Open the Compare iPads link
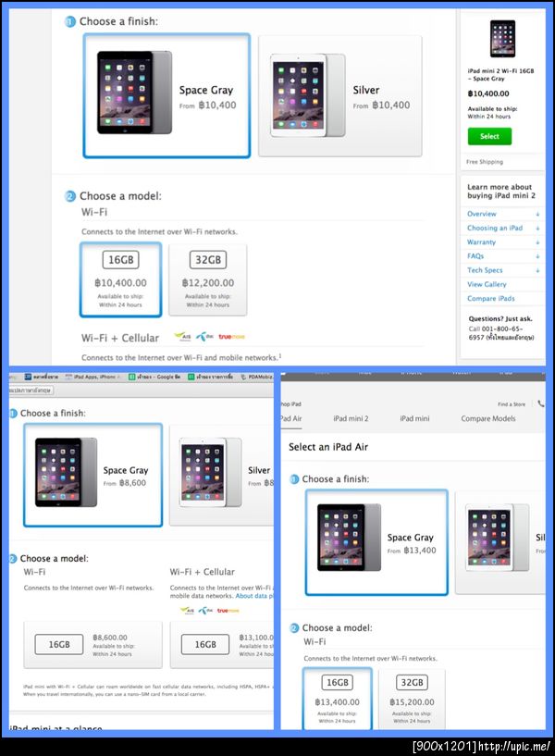 coord(490,299)
